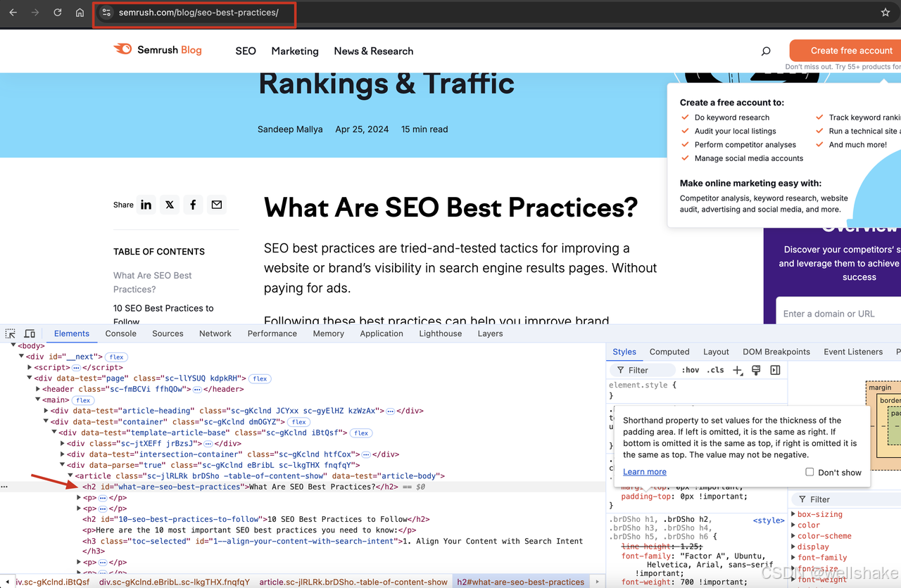901x588 pixels.
Task: Open the Marketing navigation menu
Action: [x=295, y=51]
